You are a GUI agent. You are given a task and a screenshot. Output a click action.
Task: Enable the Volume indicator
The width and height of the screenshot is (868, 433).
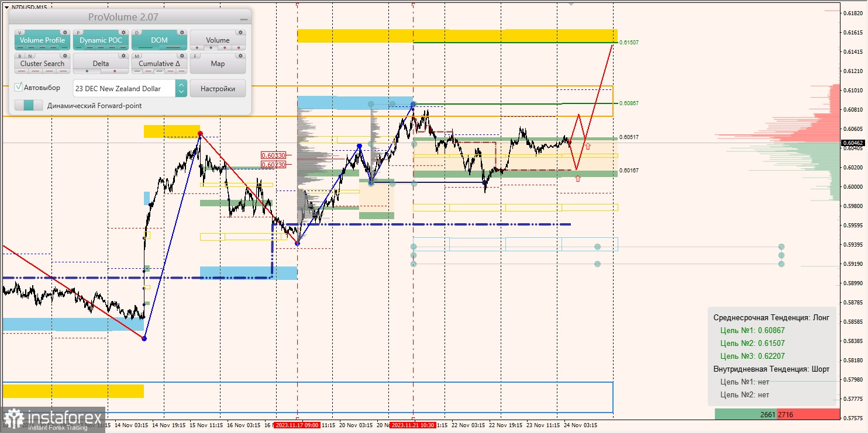pyautogui.click(x=218, y=40)
